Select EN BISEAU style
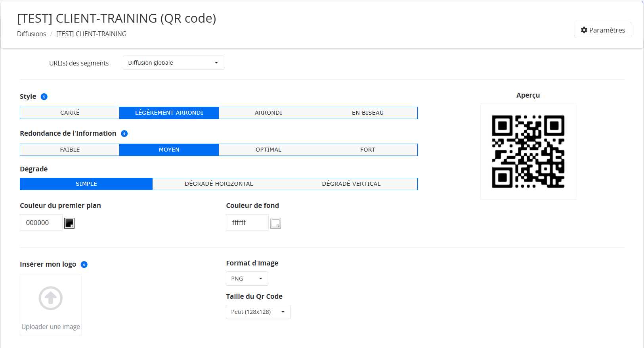This screenshot has width=644, height=348. (367, 113)
